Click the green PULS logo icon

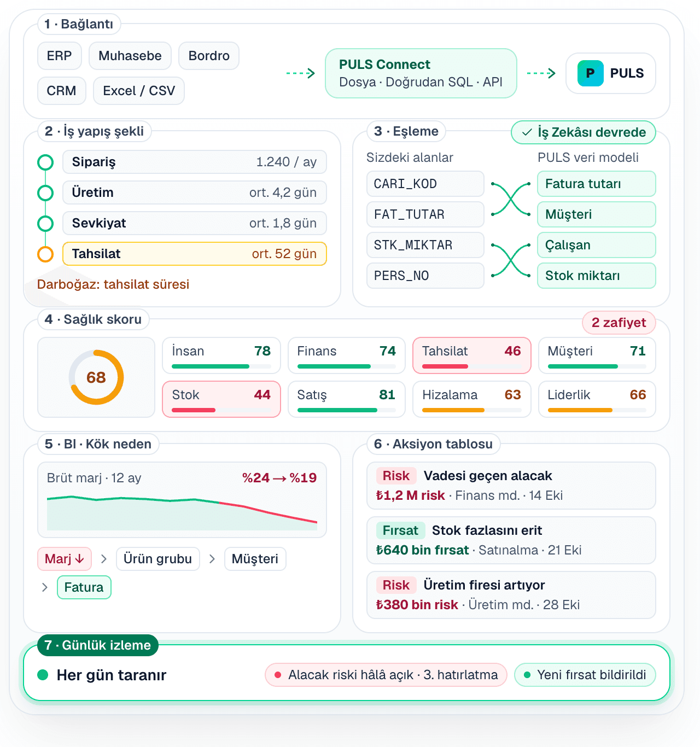pos(591,73)
